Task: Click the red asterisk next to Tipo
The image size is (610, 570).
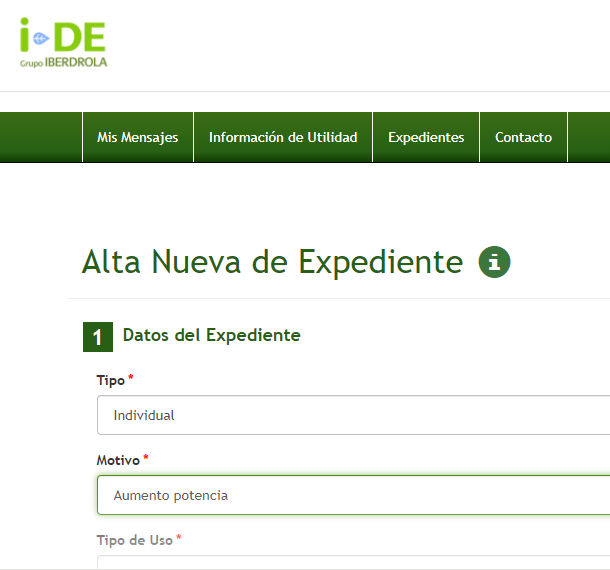Action: point(130,379)
